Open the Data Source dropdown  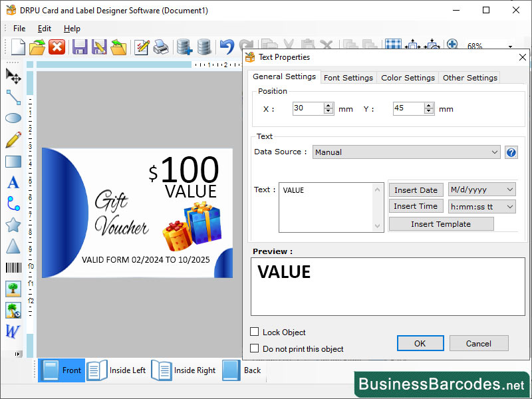406,152
